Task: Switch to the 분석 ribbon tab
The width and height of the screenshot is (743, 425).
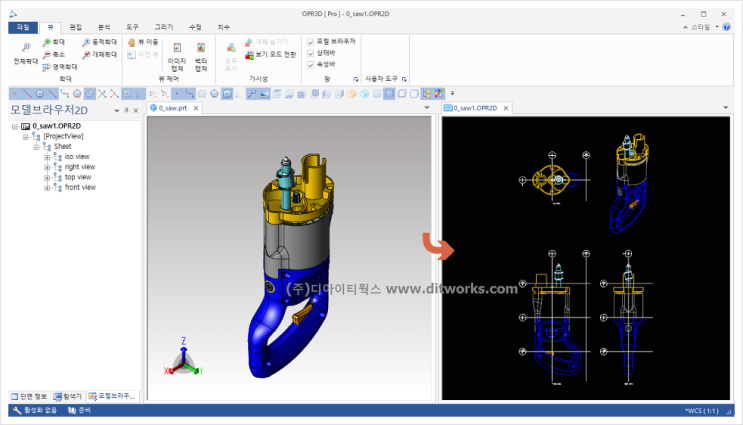Action: tap(104, 27)
